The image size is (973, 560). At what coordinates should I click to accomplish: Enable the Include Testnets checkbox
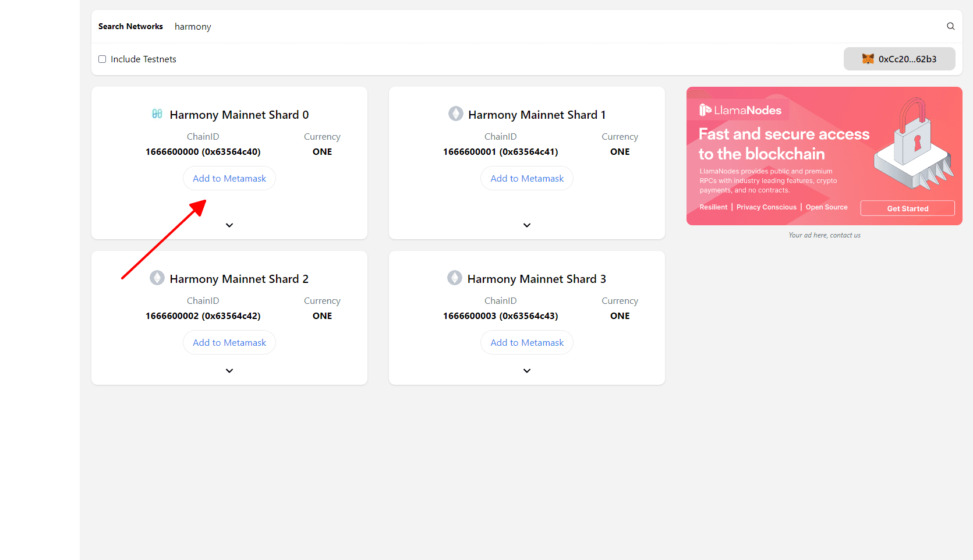tap(102, 59)
